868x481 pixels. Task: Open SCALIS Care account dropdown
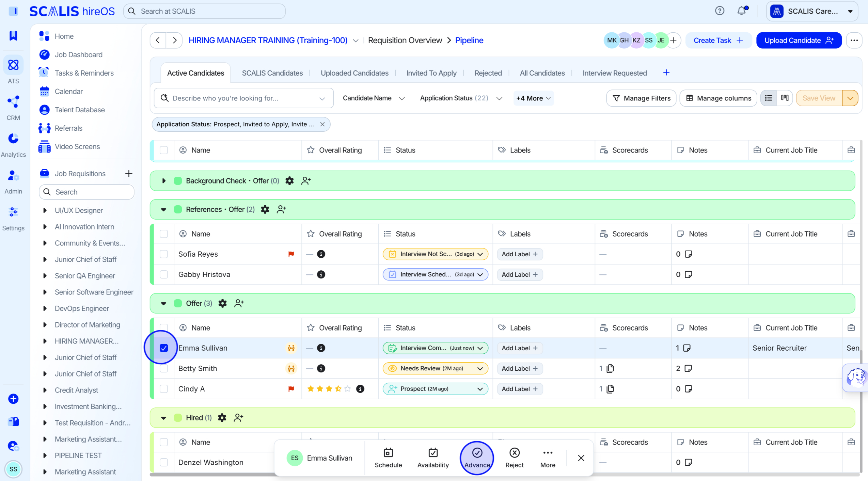pos(812,11)
